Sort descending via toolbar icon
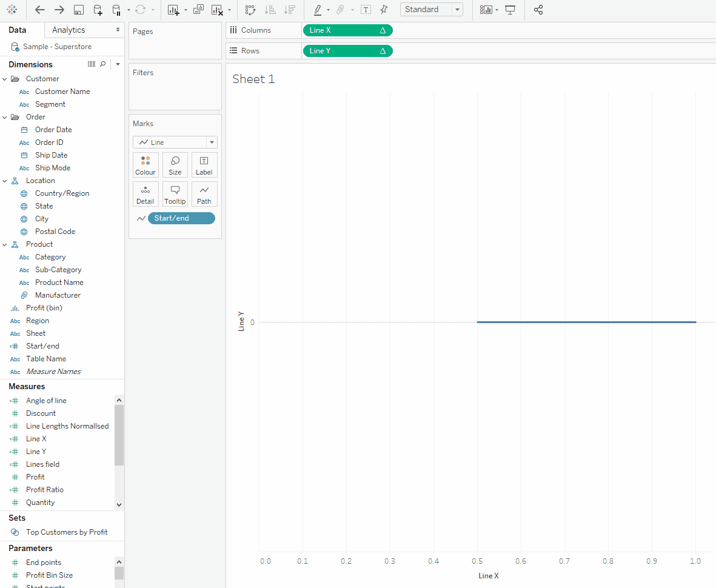 [290, 10]
